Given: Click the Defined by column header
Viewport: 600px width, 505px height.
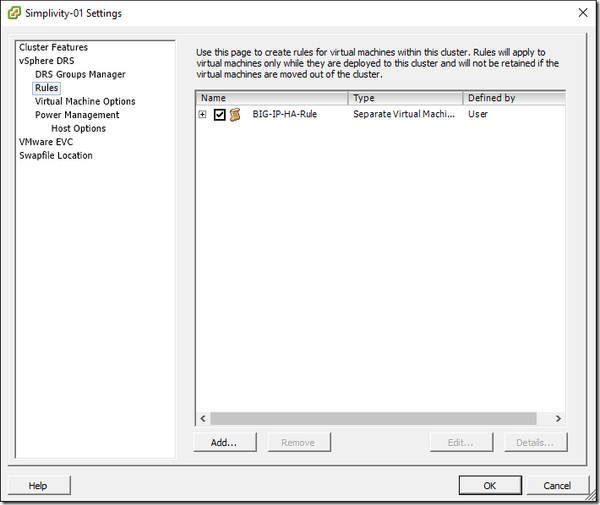Looking at the screenshot, I should coord(514,98).
